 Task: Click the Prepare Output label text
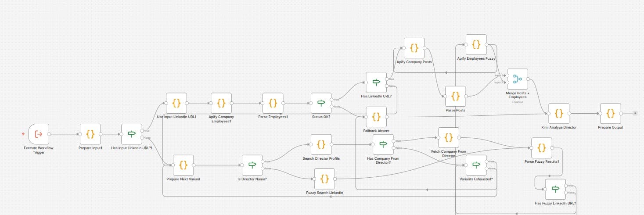(x=610, y=127)
